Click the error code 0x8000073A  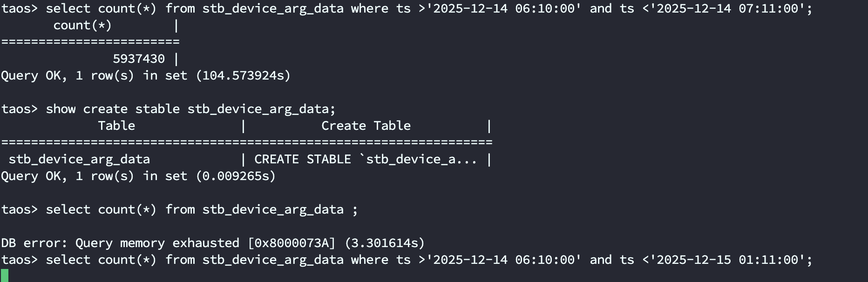point(292,243)
